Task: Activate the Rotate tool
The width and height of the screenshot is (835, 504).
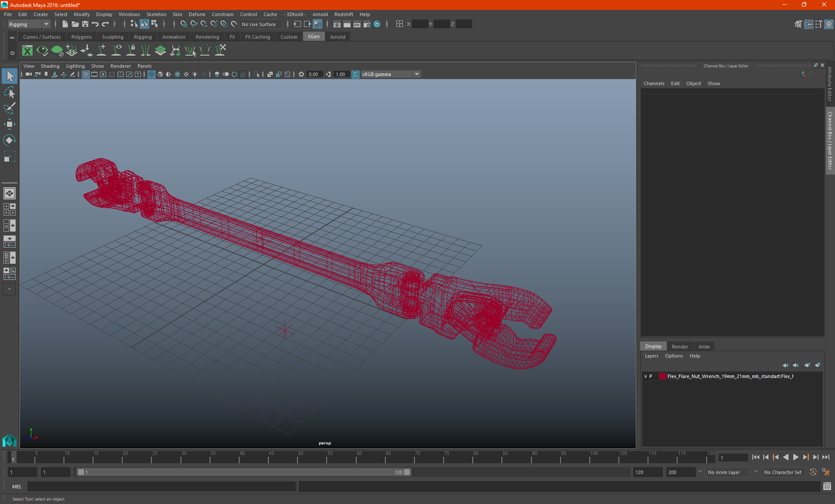Action: point(9,140)
